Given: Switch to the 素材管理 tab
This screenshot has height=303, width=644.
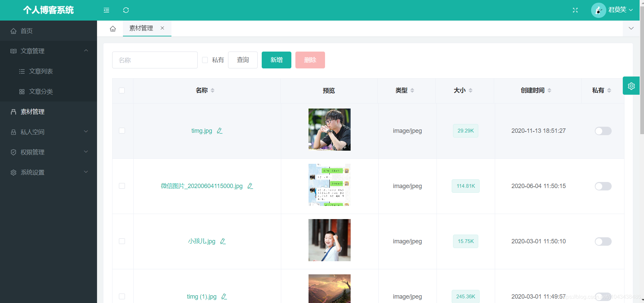Looking at the screenshot, I should tap(141, 28).
